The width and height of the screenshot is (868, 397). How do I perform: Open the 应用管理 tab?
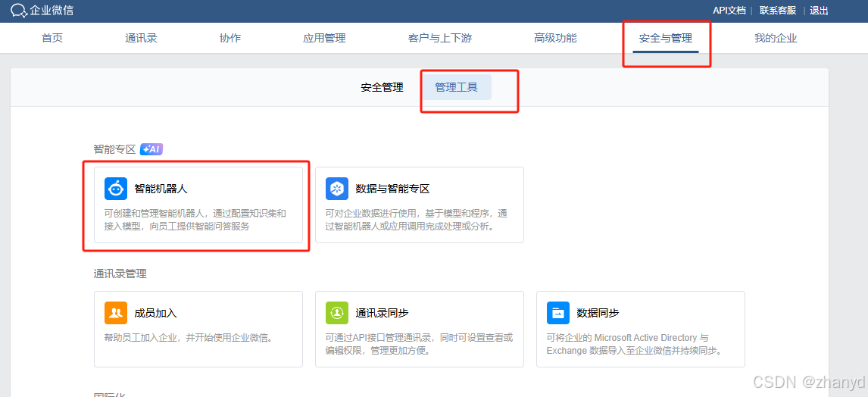tap(324, 38)
